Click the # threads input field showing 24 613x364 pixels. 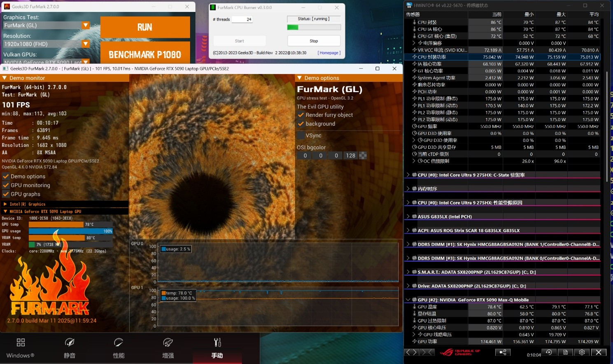tap(242, 19)
